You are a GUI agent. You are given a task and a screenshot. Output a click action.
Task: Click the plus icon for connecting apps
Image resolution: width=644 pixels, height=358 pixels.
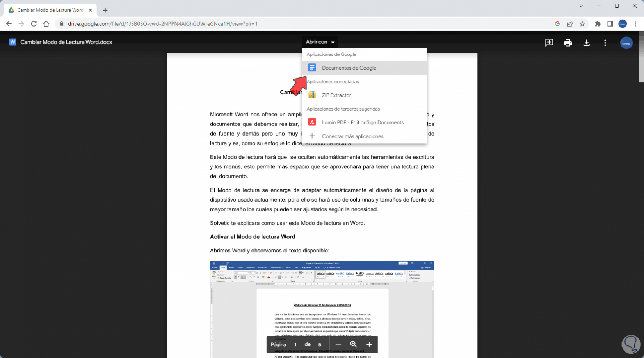coord(312,136)
